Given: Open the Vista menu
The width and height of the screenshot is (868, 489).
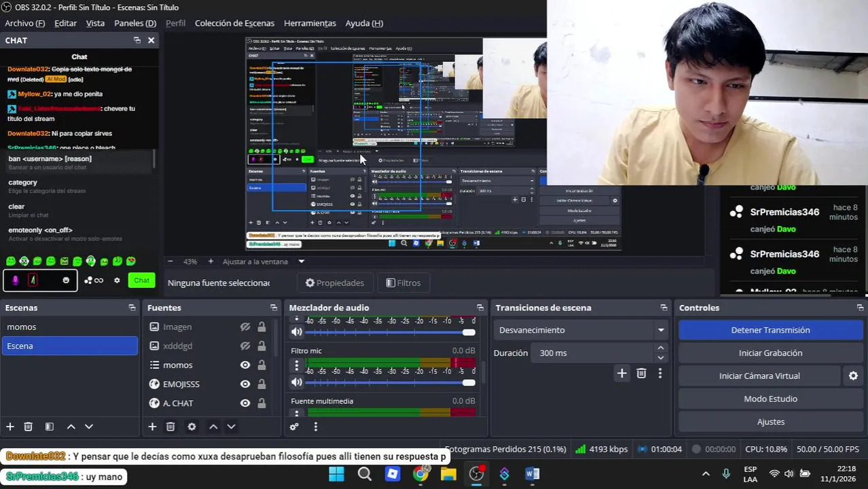Looking at the screenshot, I should tap(95, 23).
